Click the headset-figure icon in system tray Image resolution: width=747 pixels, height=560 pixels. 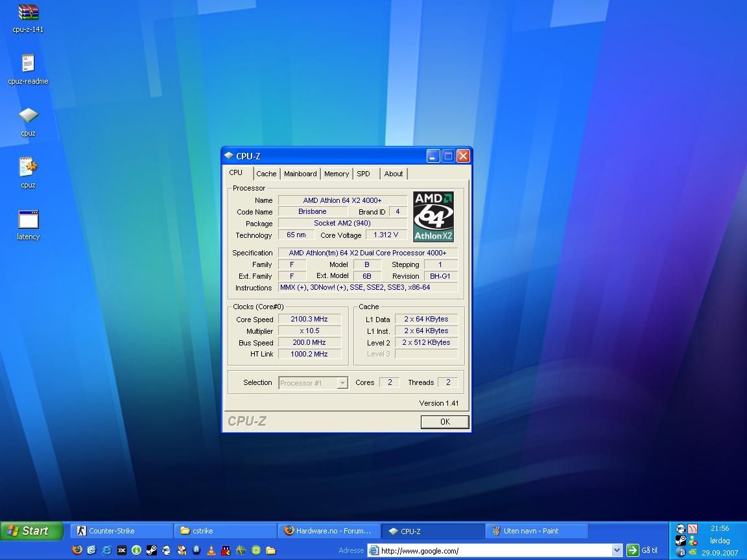(680, 529)
